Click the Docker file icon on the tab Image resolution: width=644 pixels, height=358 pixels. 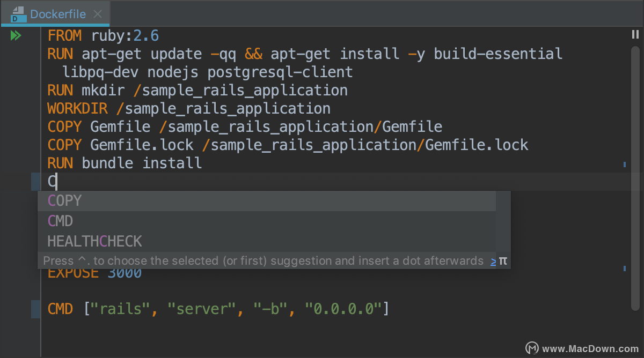tap(17, 14)
